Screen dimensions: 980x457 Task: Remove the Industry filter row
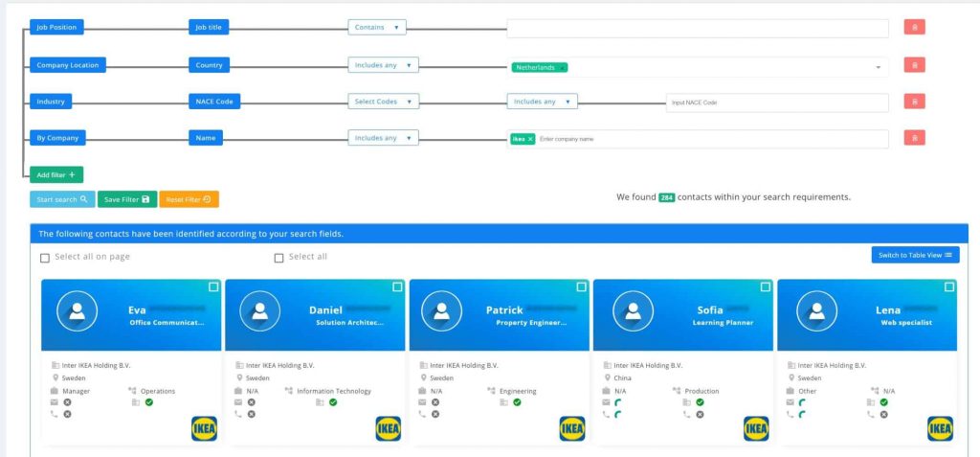pos(914,102)
